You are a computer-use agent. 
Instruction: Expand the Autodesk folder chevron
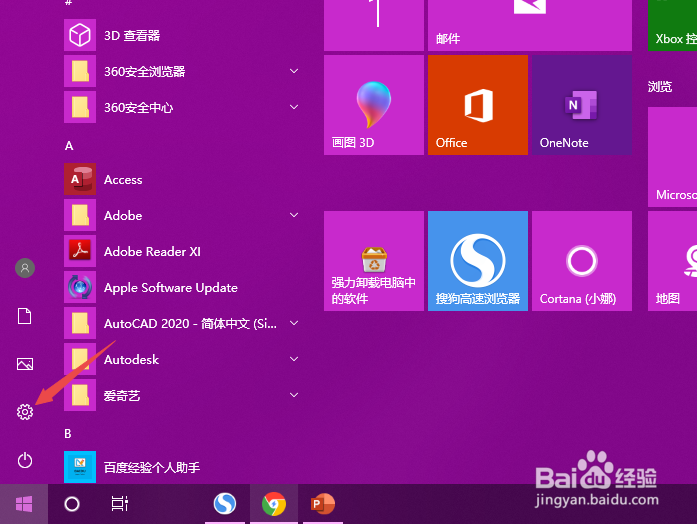click(294, 359)
